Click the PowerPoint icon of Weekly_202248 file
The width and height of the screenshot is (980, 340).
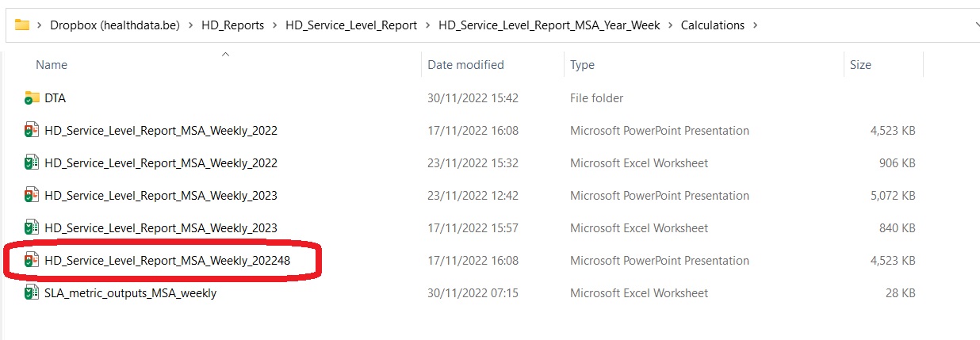[32, 260]
